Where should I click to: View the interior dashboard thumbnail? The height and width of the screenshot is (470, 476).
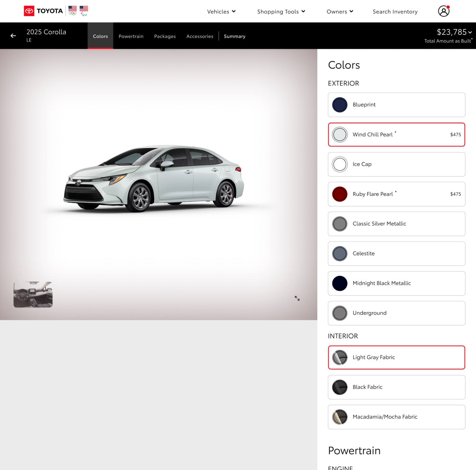pos(33,294)
